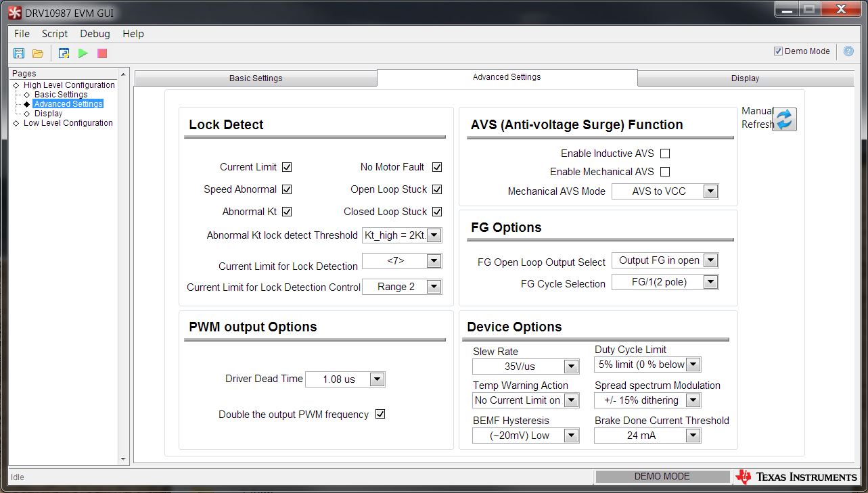
Task: Toggle Double the output PWM frequency checkbox
Action: (380, 415)
